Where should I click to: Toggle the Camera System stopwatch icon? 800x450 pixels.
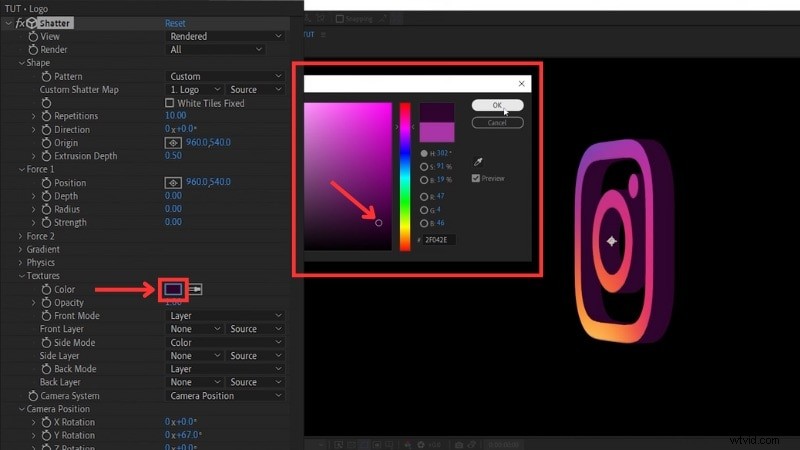click(33, 396)
